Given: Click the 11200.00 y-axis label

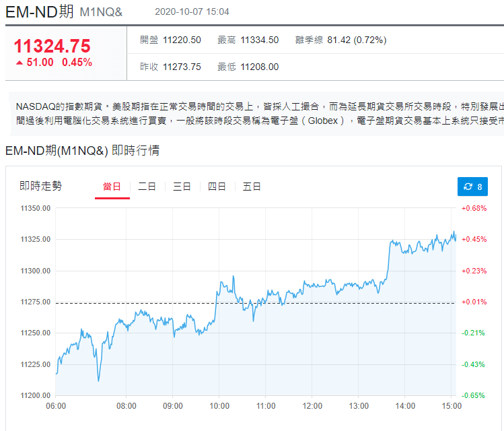Looking at the screenshot, I should coord(36,395).
